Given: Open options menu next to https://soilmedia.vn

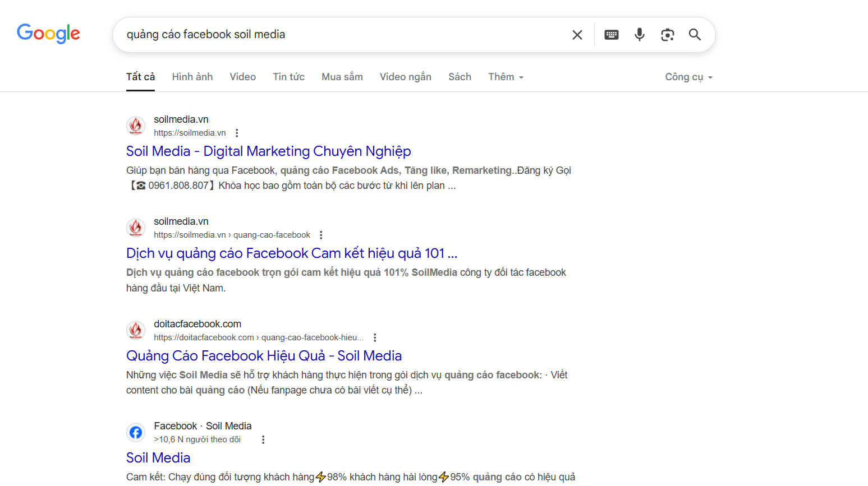Looking at the screenshot, I should [237, 133].
